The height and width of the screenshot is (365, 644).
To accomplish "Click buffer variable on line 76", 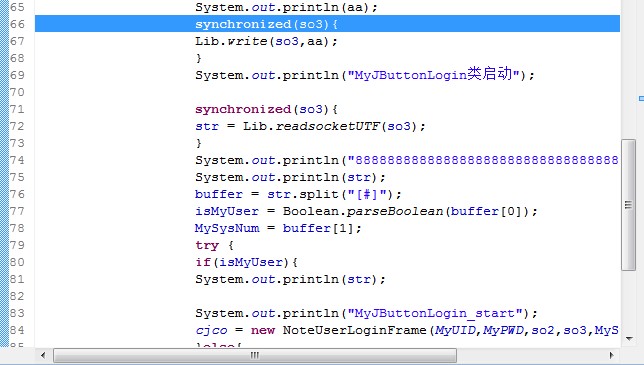I will (219, 194).
